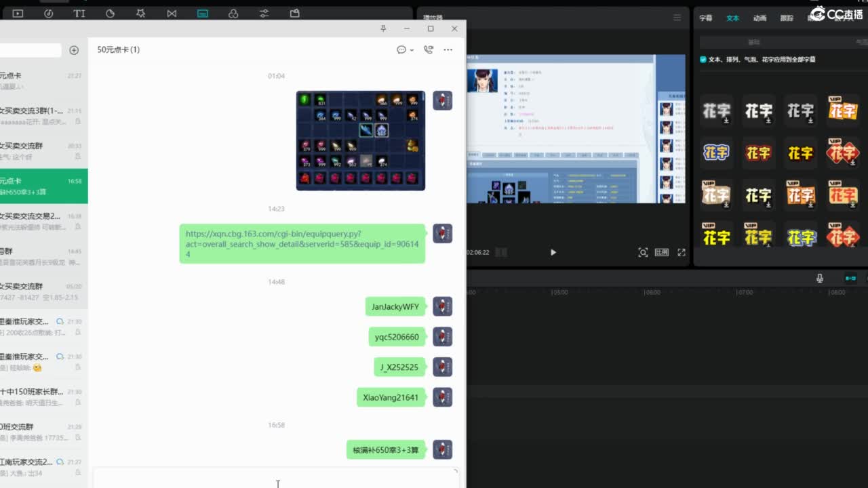Open the transitions bowtie icon in editor toolbar

pyautogui.click(x=172, y=13)
